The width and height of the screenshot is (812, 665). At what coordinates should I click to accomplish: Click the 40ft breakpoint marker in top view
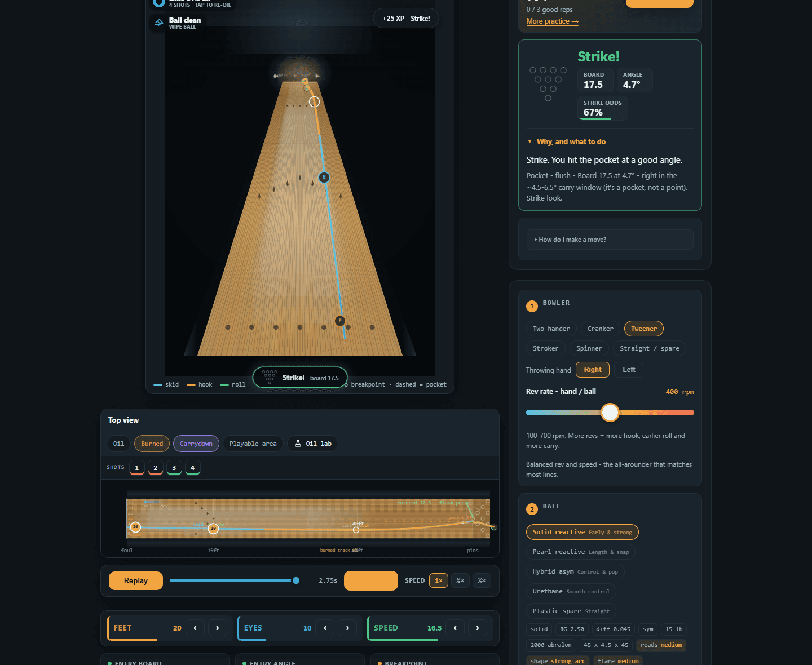[x=356, y=530]
